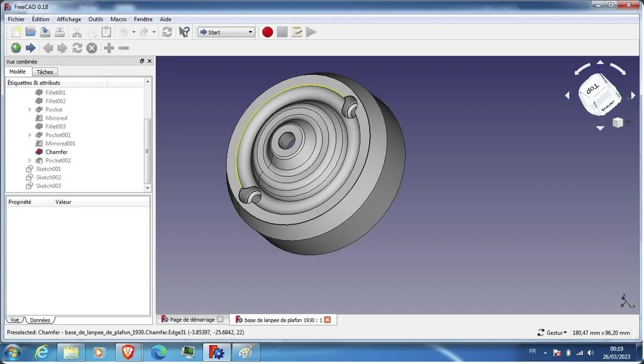Switch to the Données property tab
The width and height of the screenshot is (644, 364).
tap(40, 320)
